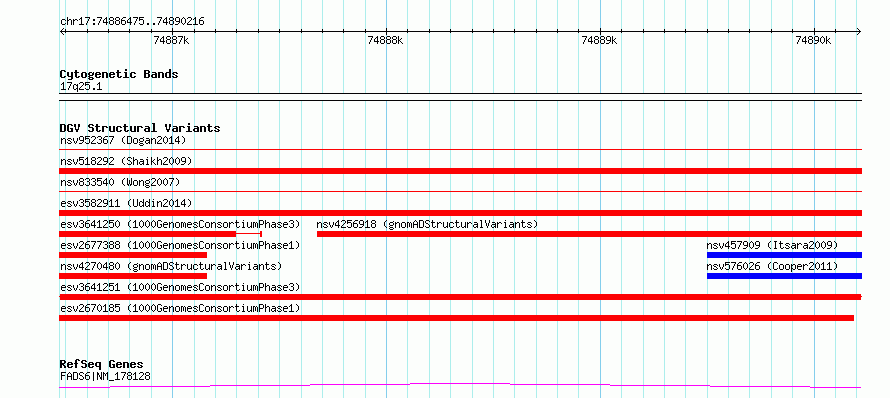Image resolution: width=890 pixels, height=398 pixels.
Task: Click the DGV Structural Variants track title
Action: [140, 128]
